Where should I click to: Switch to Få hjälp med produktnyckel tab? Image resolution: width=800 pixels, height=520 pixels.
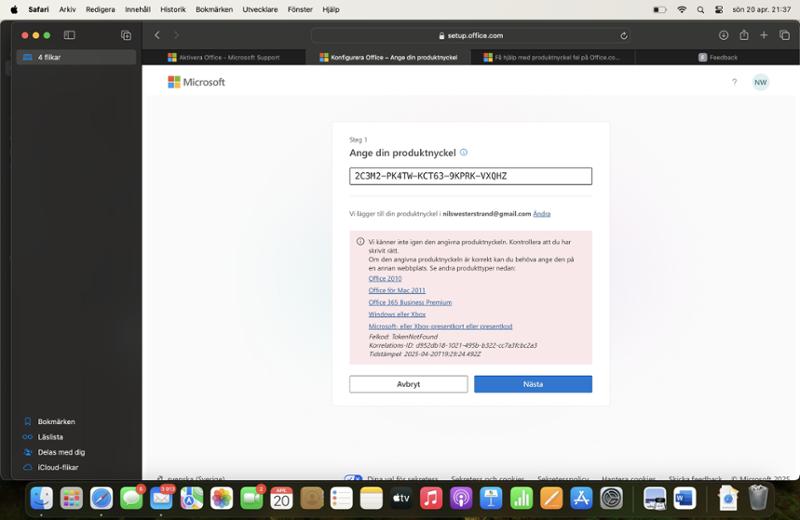(x=553, y=57)
